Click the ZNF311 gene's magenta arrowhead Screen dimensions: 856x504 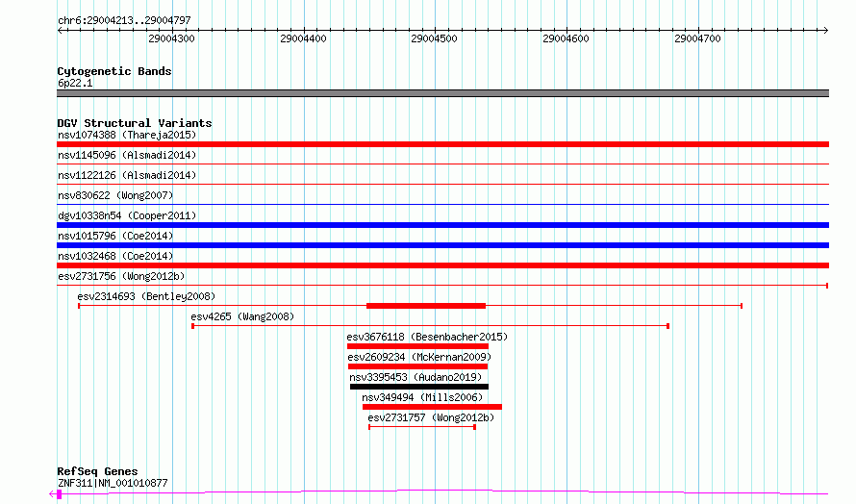(52, 494)
